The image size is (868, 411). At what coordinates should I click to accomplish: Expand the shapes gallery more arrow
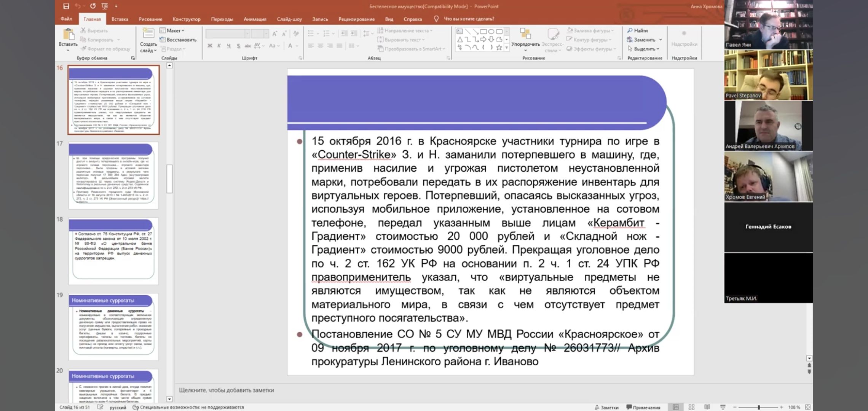(507, 48)
